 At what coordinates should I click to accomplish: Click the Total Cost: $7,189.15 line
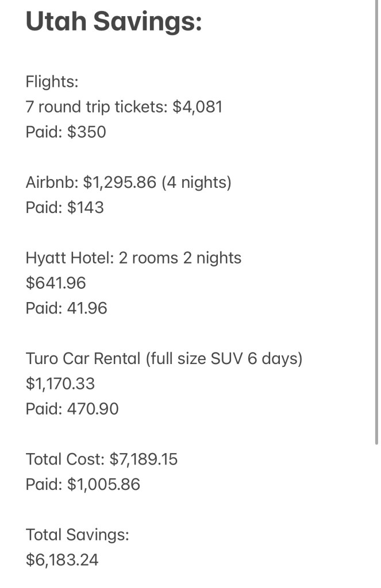(102, 459)
